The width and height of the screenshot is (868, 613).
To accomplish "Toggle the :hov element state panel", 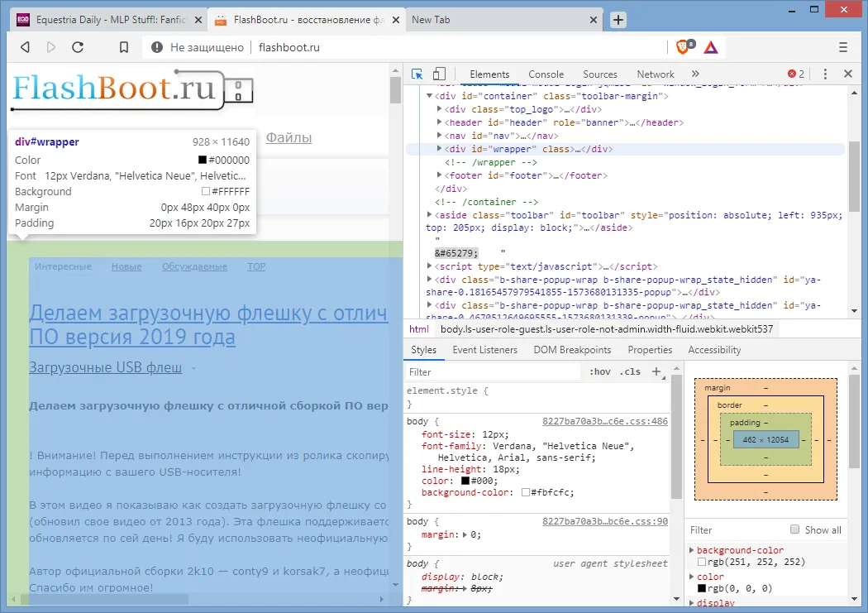I will tap(599, 371).
